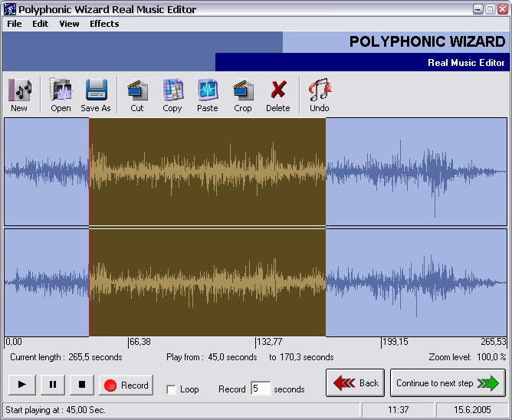Click Continue to next step button
The height and width of the screenshot is (420, 512).
click(448, 382)
